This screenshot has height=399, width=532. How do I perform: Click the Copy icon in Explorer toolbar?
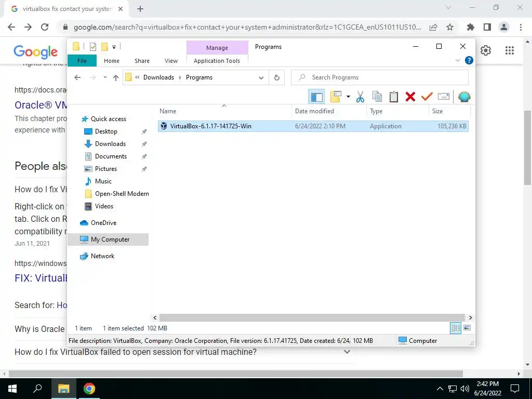377,97
